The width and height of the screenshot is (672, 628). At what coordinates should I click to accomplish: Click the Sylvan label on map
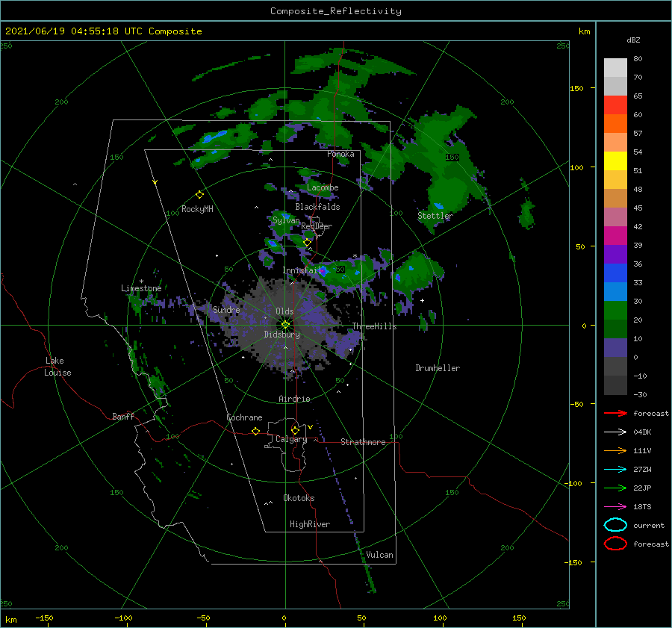[286, 220]
